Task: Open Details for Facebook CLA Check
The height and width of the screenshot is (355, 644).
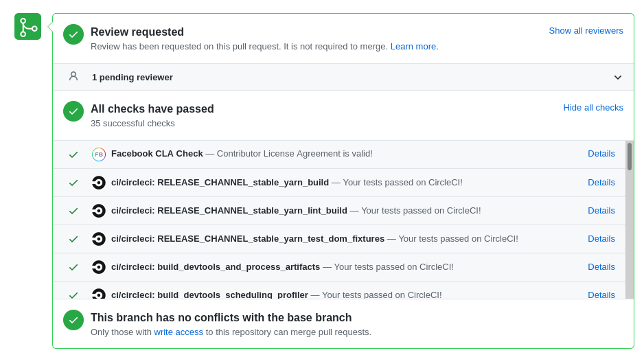Action: coord(601,154)
